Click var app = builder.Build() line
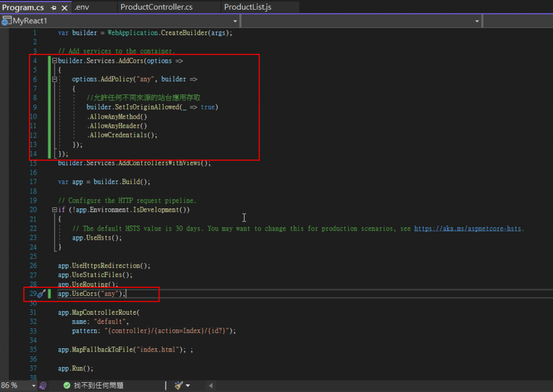553x392 pixels. pyautogui.click(x=104, y=182)
